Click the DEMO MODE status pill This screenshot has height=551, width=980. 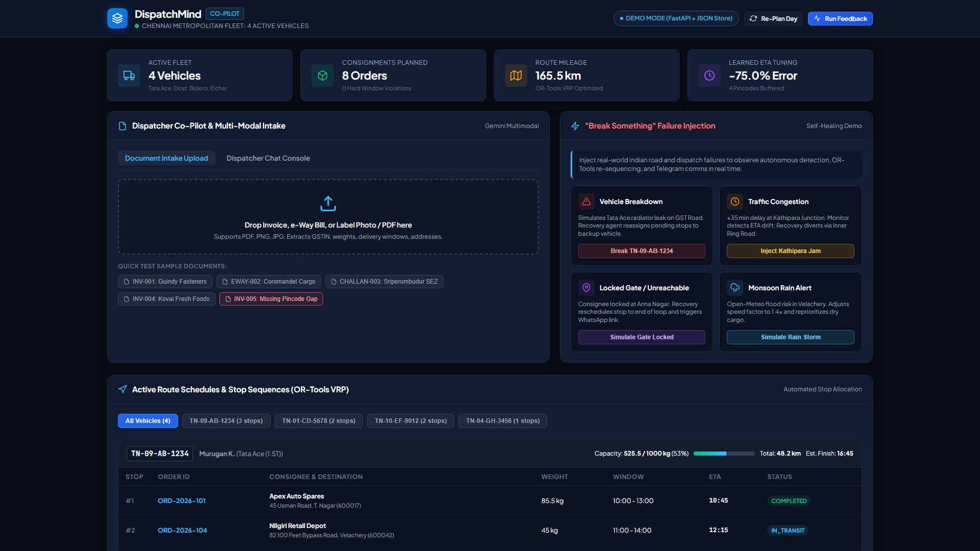coord(676,18)
